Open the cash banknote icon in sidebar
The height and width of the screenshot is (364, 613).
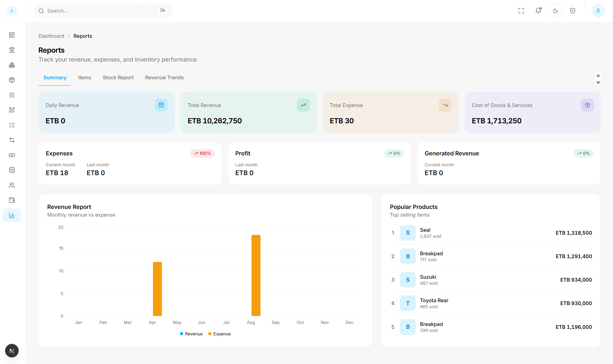pyautogui.click(x=12, y=155)
